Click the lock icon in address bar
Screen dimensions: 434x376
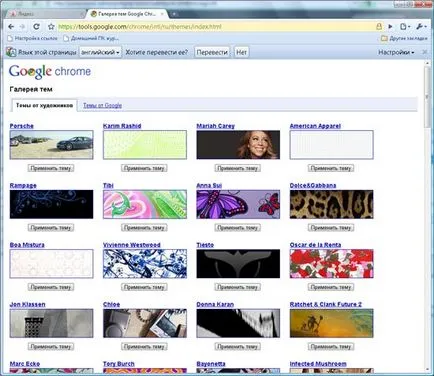click(379, 27)
